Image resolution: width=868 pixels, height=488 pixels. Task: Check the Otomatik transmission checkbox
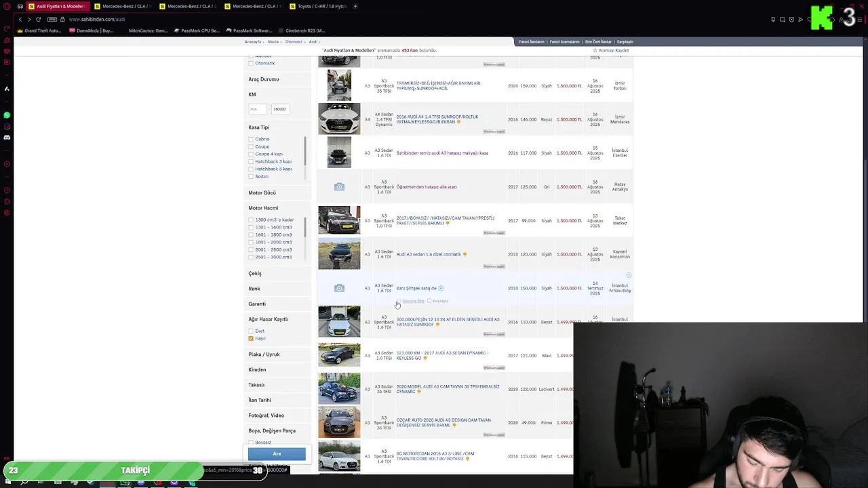pyautogui.click(x=251, y=64)
